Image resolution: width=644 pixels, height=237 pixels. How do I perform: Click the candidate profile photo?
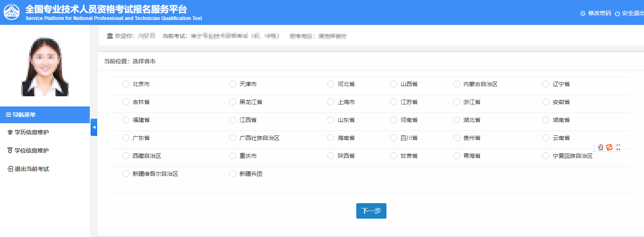[x=45, y=67]
